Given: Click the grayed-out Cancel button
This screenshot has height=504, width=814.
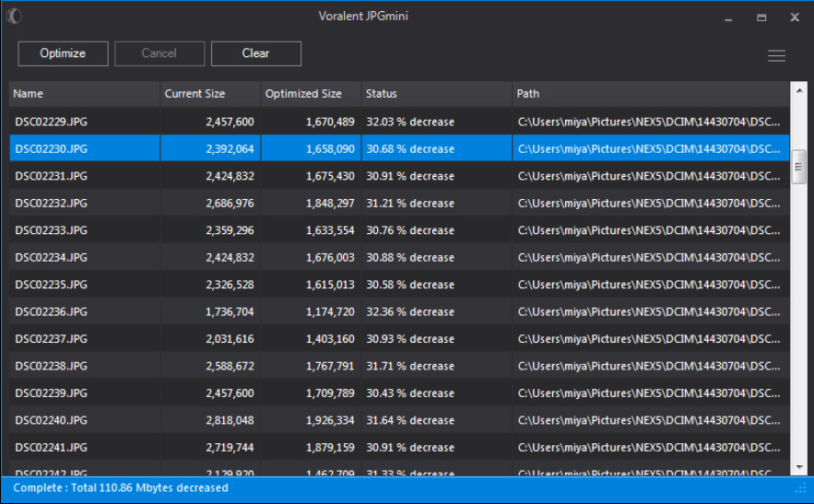Looking at the screenshot, I should tap(159, 53).
